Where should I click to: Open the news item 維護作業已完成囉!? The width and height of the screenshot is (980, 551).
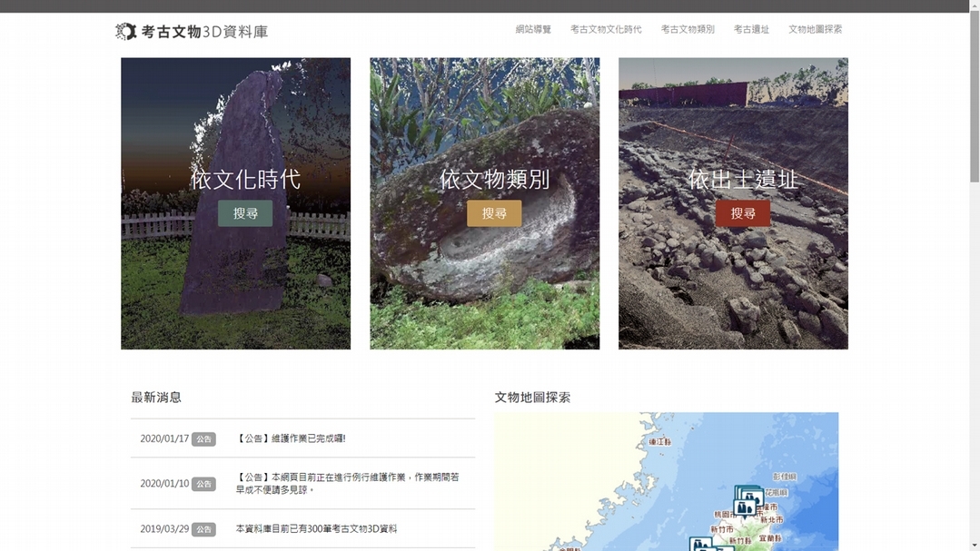(x=291, y=438)
